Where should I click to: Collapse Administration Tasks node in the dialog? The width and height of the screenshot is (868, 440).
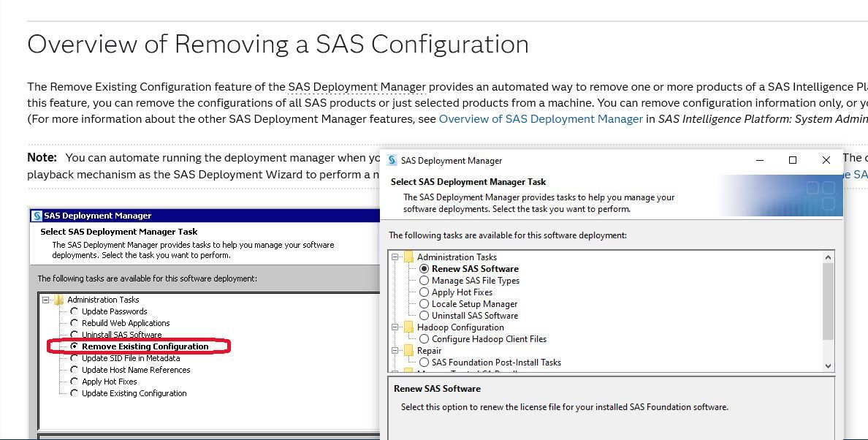coord(395,257)
